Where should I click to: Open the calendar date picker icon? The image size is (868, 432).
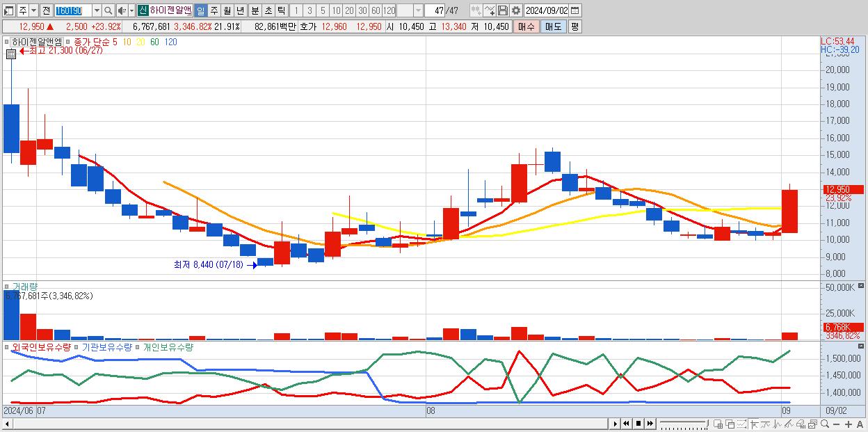click(x=576, y=10)
